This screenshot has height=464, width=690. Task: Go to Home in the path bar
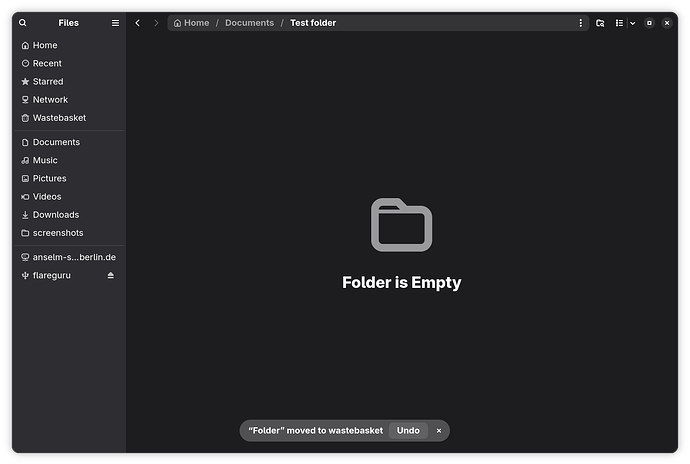[x=191, y=23]
